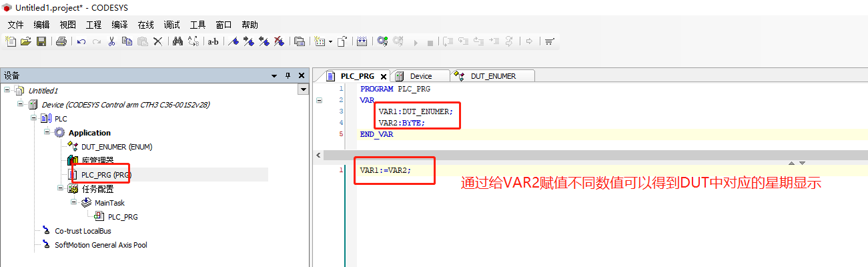868x267 pixels.
Task: Undo the last action
Action: click(81, 41)
